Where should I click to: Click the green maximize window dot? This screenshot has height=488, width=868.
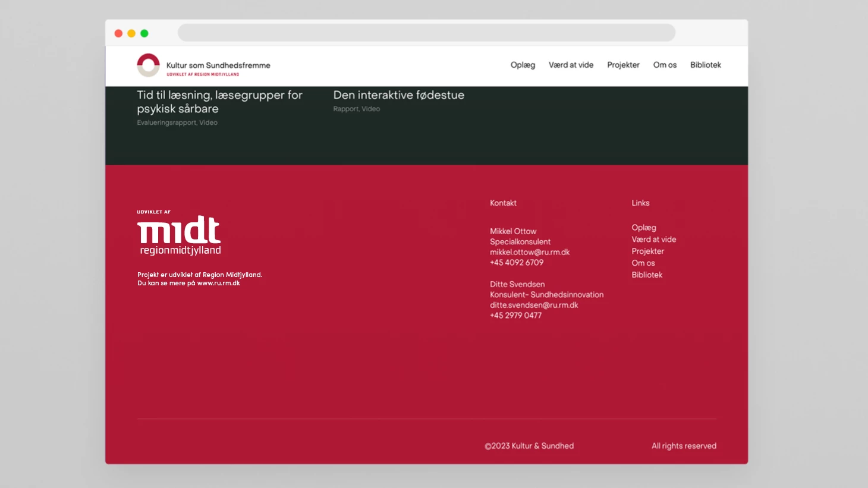144,33
